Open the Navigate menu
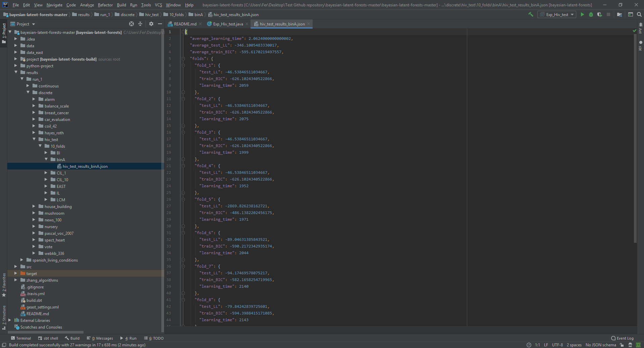The height and width of the screenshot is (348, 644). pos(54,5)
